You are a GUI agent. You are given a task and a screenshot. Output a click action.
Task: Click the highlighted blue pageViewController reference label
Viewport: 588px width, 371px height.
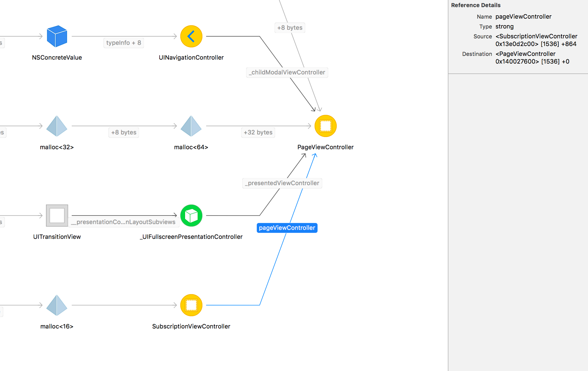287,228
